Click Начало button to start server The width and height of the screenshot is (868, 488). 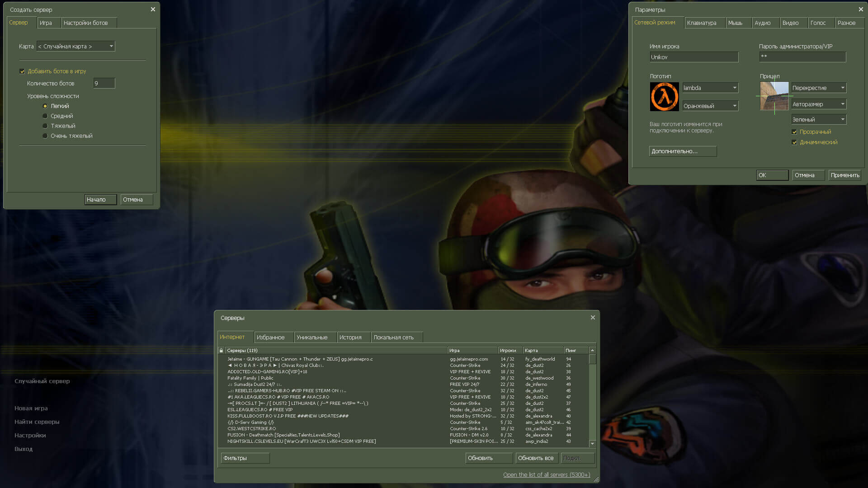tap(100, 200)
